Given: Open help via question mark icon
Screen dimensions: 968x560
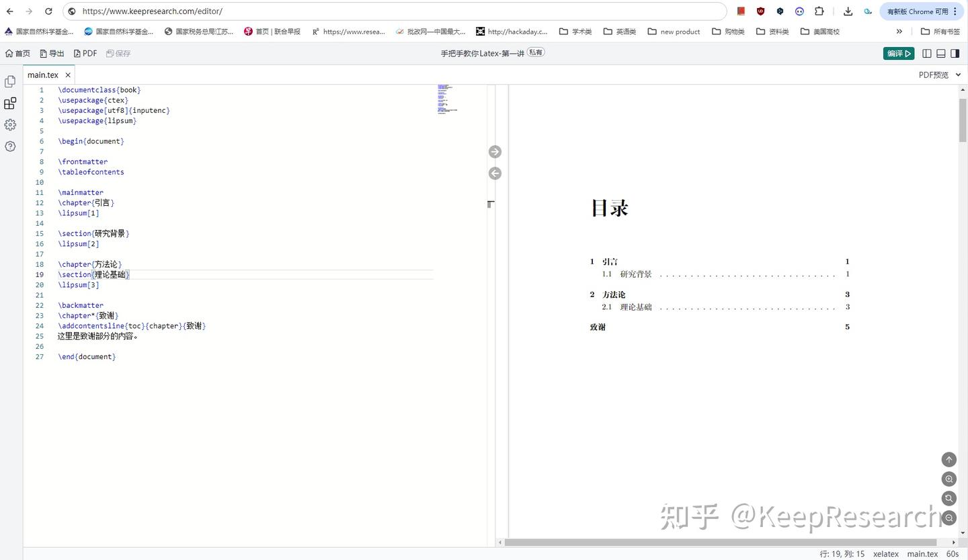Looking at the screenshot, I should [10, 146].
